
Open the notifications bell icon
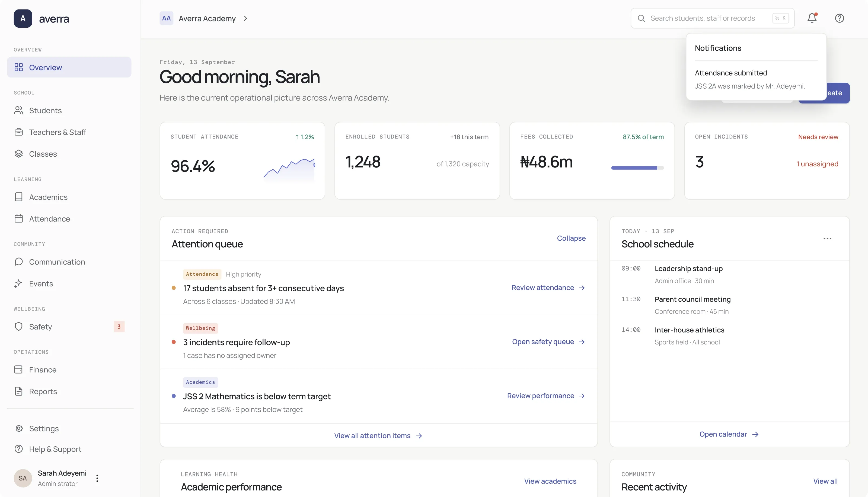pyautogui.click(x=812, y=18)
